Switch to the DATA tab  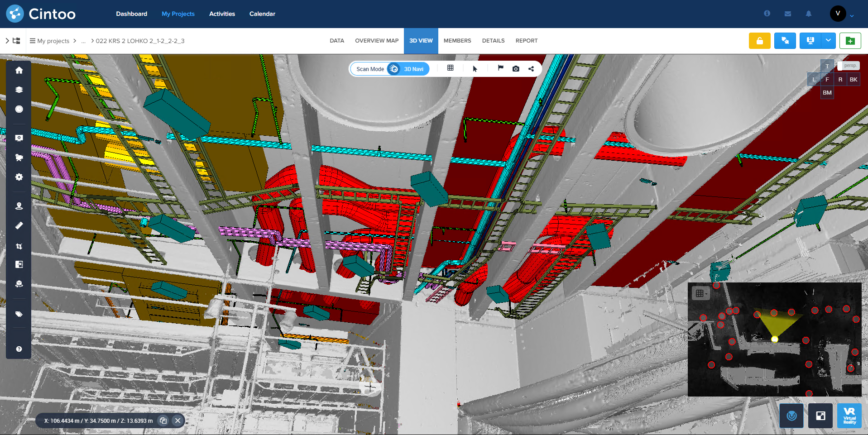point(337,41)
